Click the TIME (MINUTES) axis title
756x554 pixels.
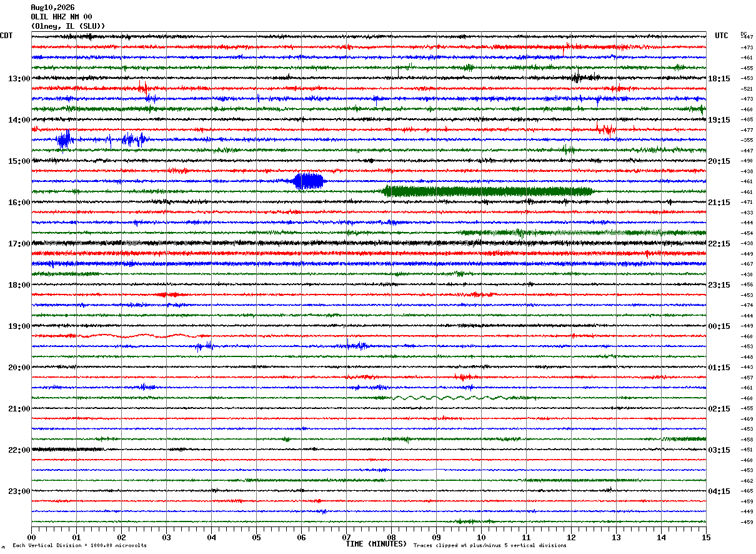coord(376,544)
